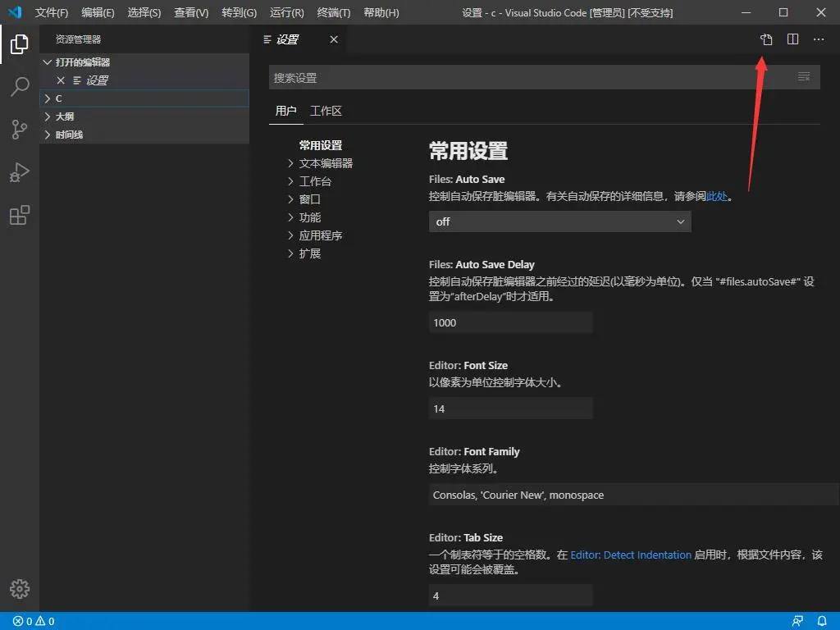
Task: Click the 搜索设置 search field
Action: click(x=545, y=78)
